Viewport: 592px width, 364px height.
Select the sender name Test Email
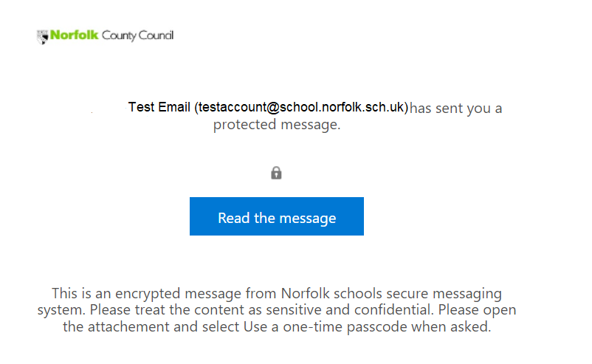tap(159, 107)
